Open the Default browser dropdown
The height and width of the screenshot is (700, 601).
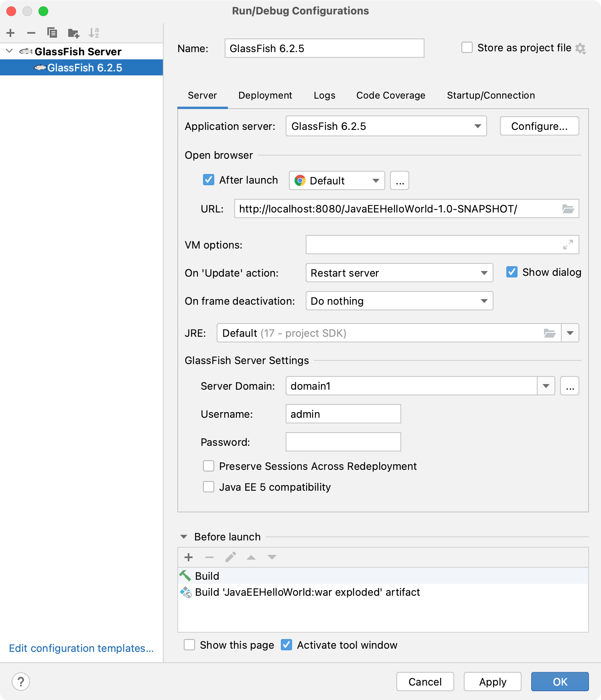(337, 180)
